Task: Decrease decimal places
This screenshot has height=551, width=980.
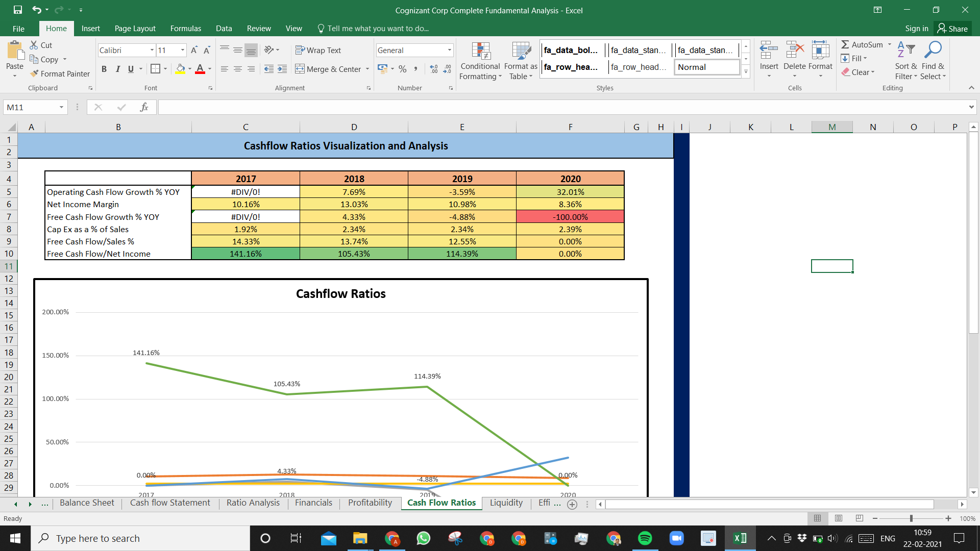Action: pyautogui.click(x=447, y=69)
